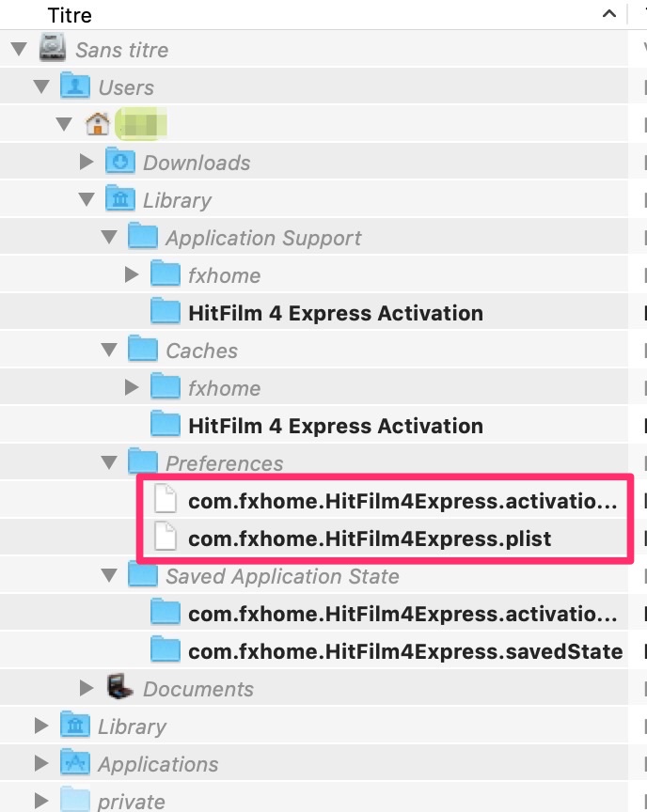The width and height of the screenshot is (647, 812).
Task: Expand the Documents folder triangle
Action: (x=87, y=688)
